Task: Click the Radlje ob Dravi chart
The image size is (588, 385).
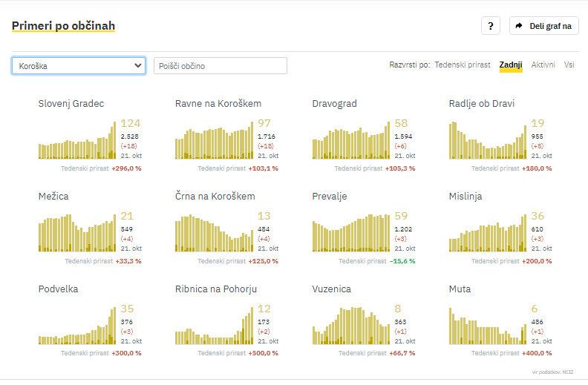Action: point(488,141)
